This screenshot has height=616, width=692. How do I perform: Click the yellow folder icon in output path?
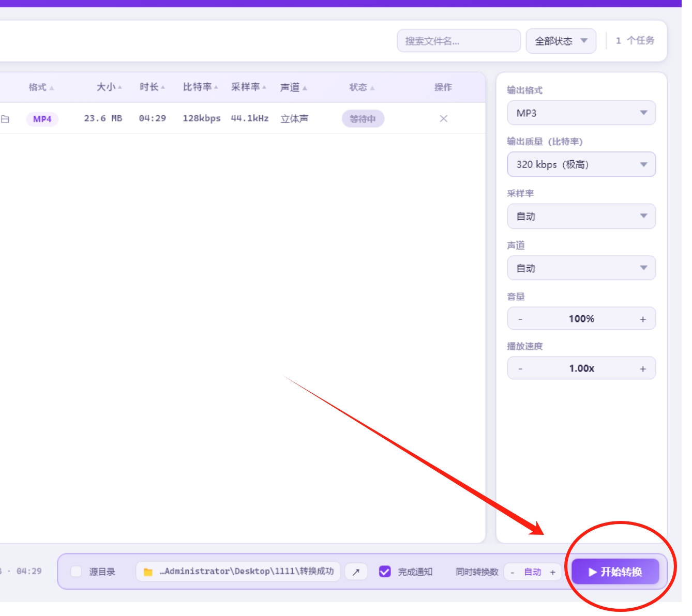pyautogui.click(x=148, y=572)
